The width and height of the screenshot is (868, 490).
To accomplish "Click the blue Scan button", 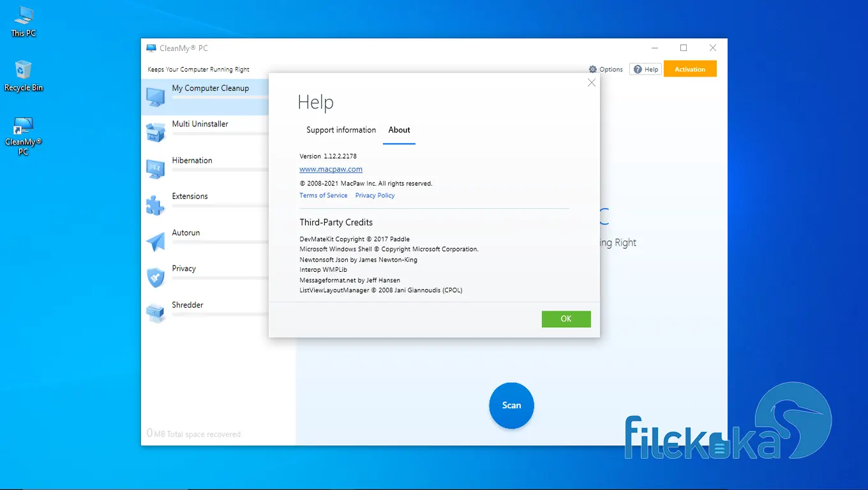I will (511, 405).
